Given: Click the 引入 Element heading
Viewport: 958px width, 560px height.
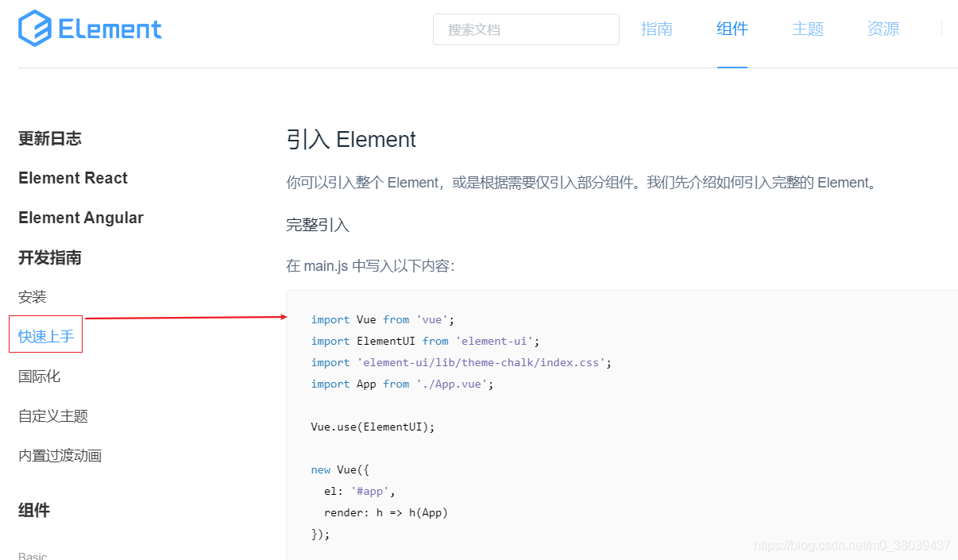Looking at the screenshot, I should (x=351, y=140).
